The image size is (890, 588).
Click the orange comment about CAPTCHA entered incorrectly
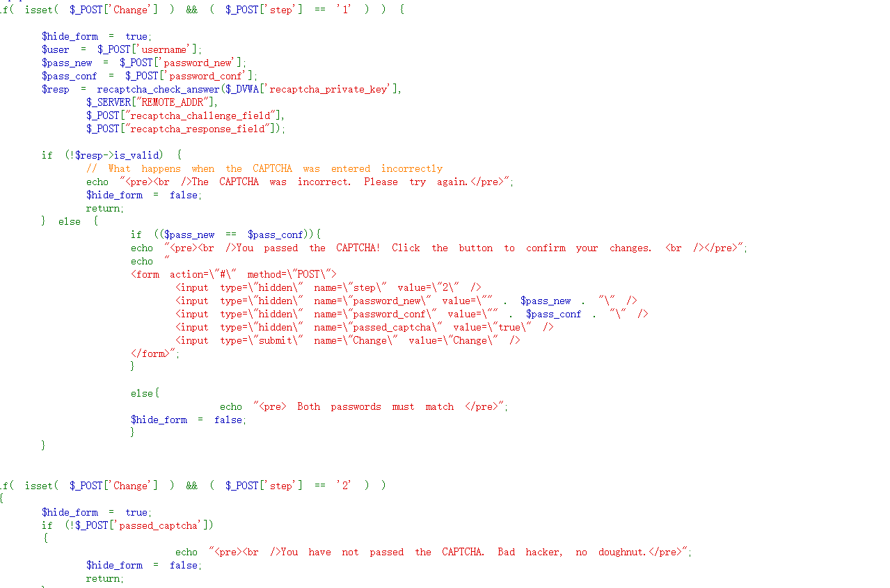(264, 168)
